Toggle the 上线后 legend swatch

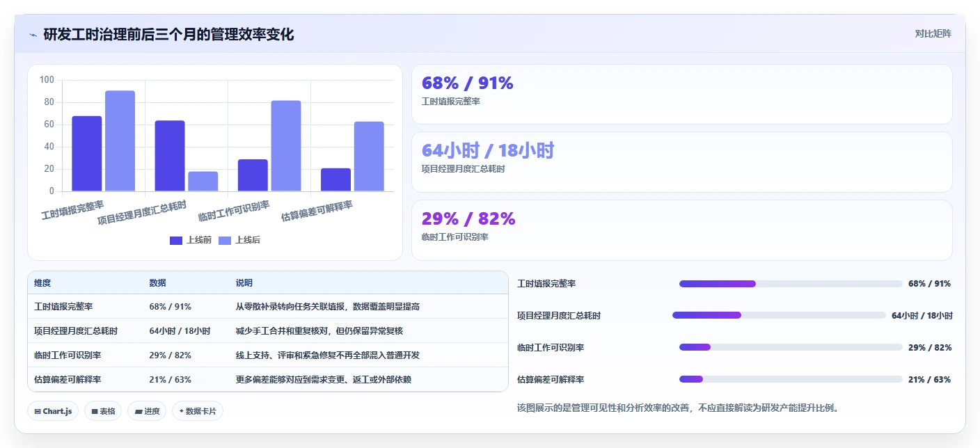coord(225,240)
